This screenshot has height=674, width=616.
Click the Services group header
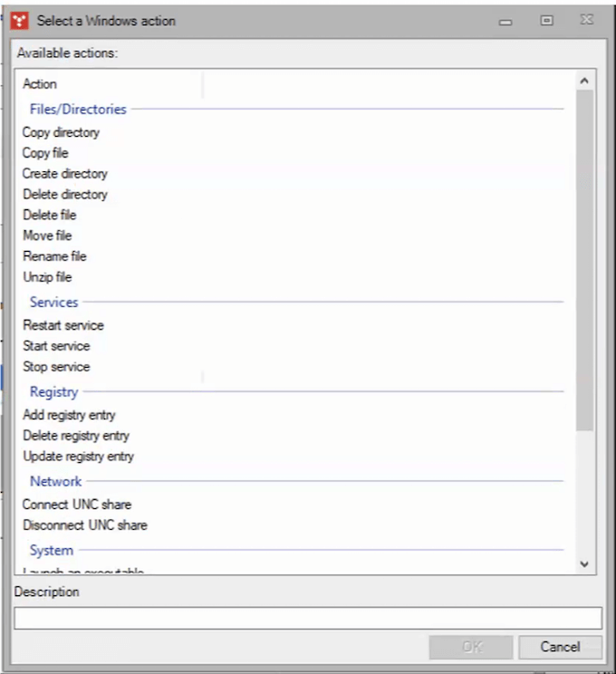pos(53,303)
